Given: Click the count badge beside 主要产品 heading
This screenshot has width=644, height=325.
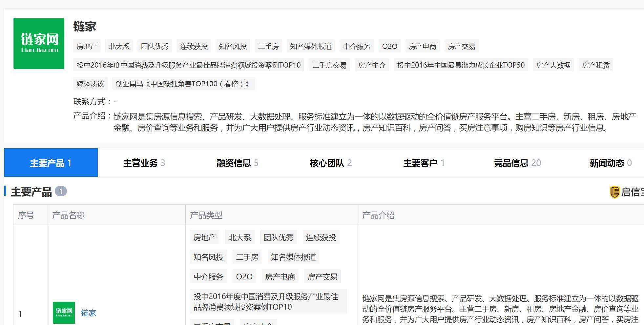Looking at the screenshot, I should click(x=61, y=191).
